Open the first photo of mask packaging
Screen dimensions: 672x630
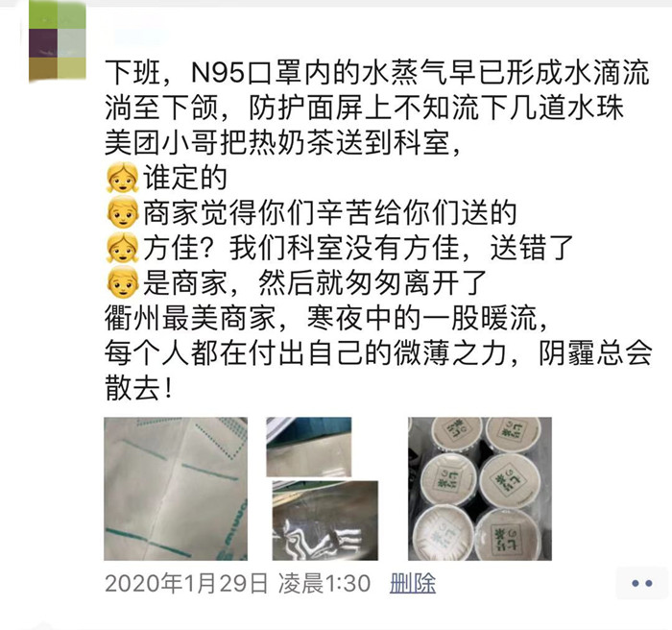[176, 489]
